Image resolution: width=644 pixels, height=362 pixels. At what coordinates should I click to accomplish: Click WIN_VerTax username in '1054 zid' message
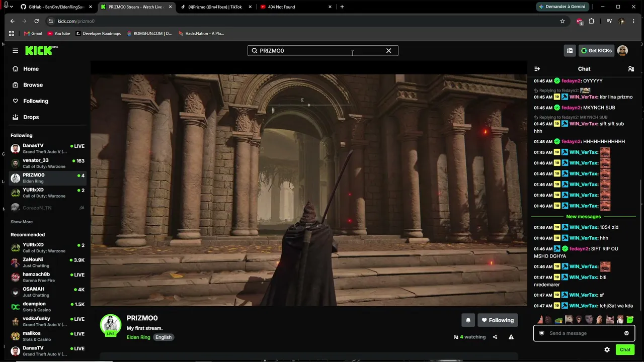coord(584,227)
